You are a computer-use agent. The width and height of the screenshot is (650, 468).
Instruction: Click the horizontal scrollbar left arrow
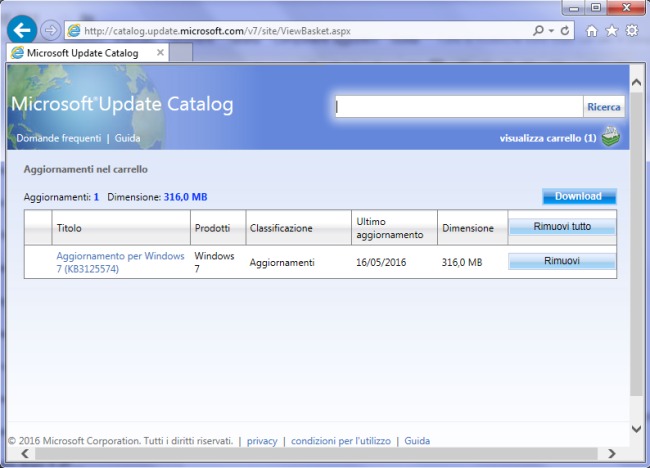25,454
